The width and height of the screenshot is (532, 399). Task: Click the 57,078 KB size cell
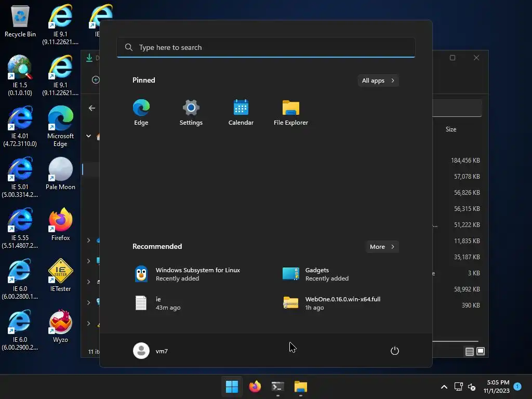[467, 177]
